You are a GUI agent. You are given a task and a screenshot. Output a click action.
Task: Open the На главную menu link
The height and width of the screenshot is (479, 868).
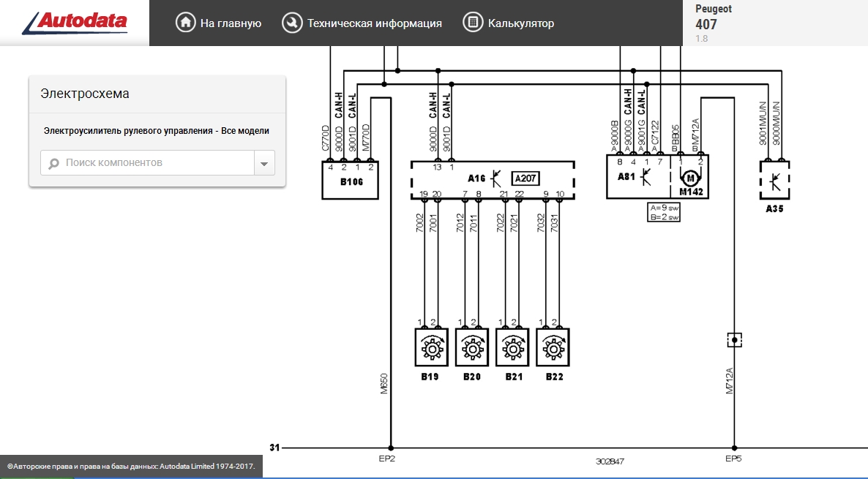(231, 23)
